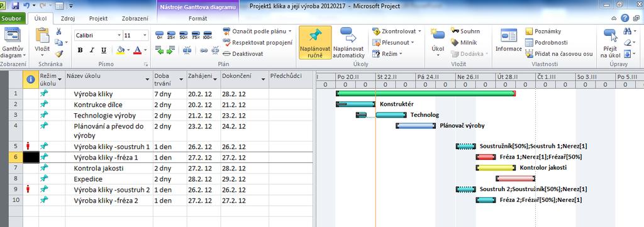Click the Undo arrow icon
This screenshot has height=227, width=644.
(x=26, y=6)
